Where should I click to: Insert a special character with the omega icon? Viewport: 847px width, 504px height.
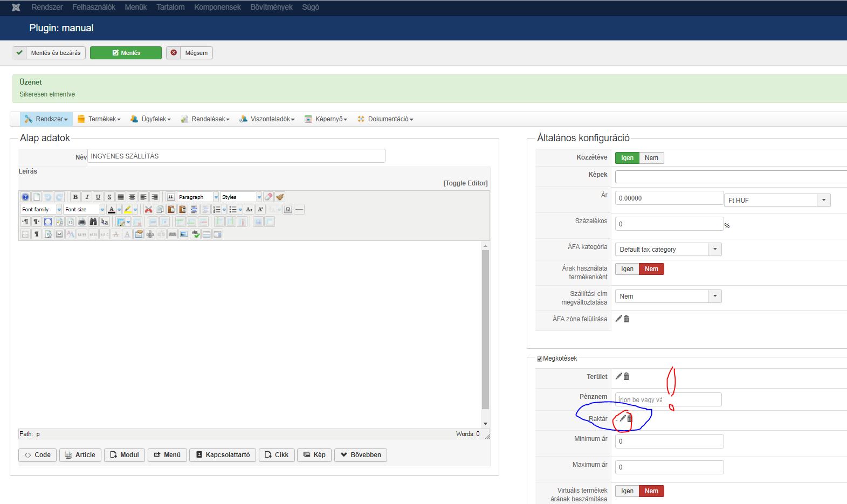[288, 209]
